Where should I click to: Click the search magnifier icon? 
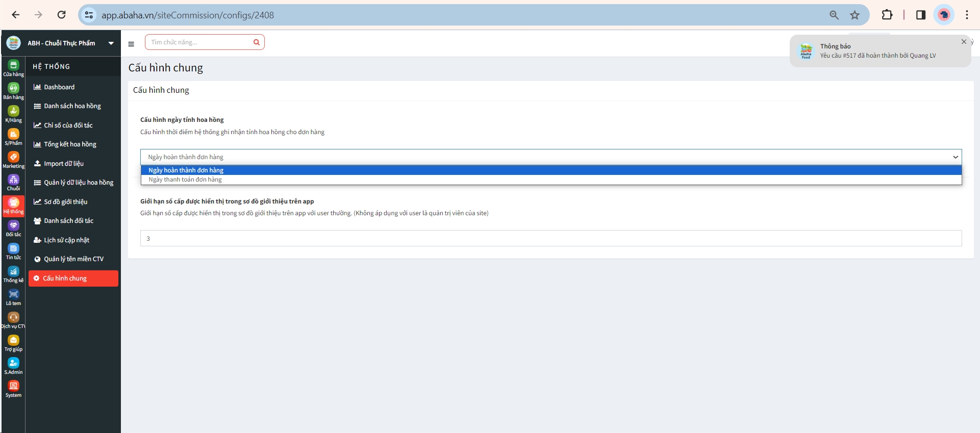click(x=257, y=42)
